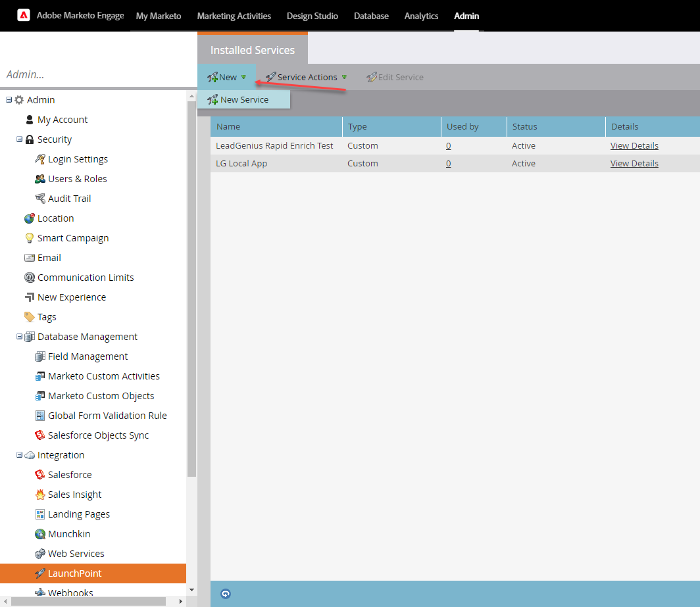Image resolution: width=700 pixels, height=607 pixels.
Task: Click the Global Form Validation Rule icon
Action: pyautogui.click(x=40, y=416)
